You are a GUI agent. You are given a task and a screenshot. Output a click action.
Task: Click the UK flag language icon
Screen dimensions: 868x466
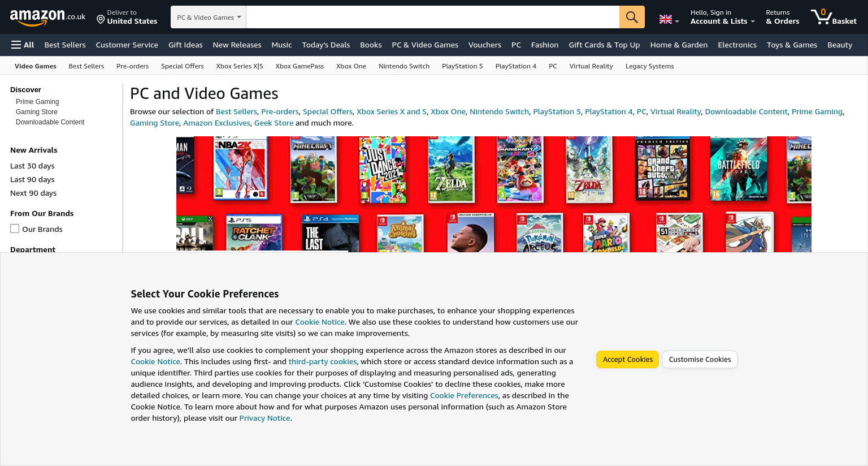(x=669, y=19)
